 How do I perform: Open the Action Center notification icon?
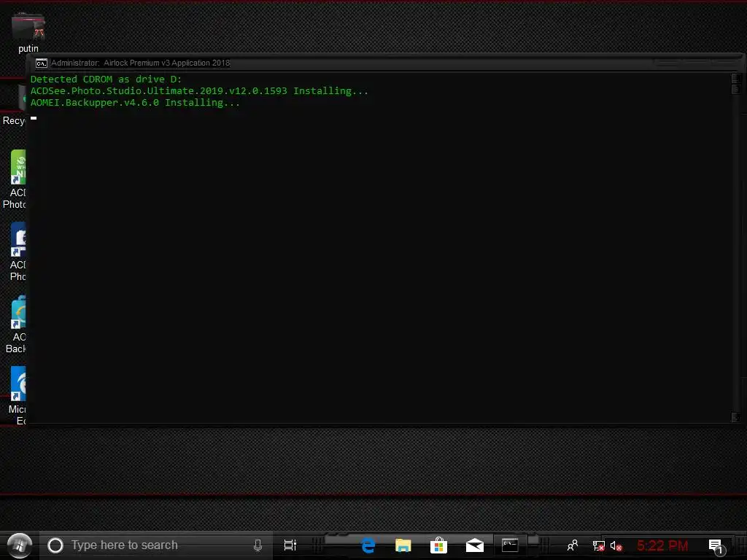click(716, 546)
